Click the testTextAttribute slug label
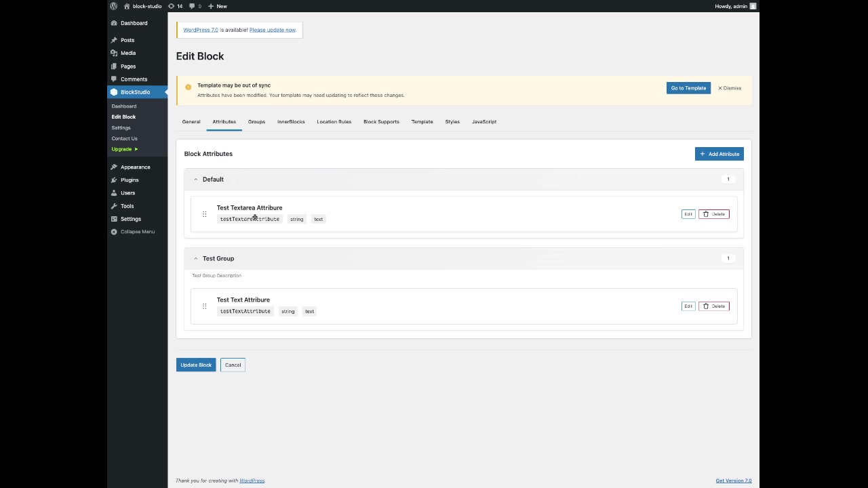Image resolution: width=868 pixels, height=488 pixels. pos(245,312)
